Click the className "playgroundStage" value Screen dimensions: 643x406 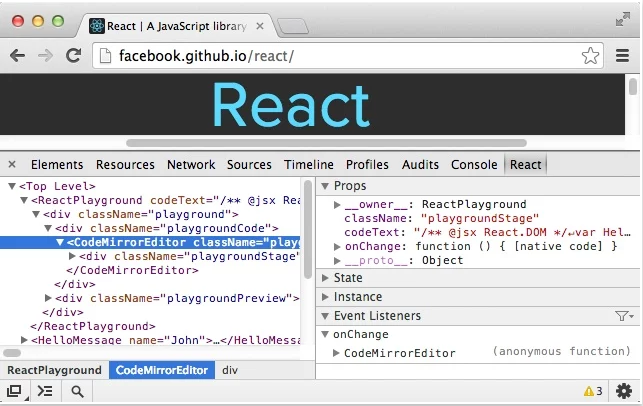click(480, 218)
